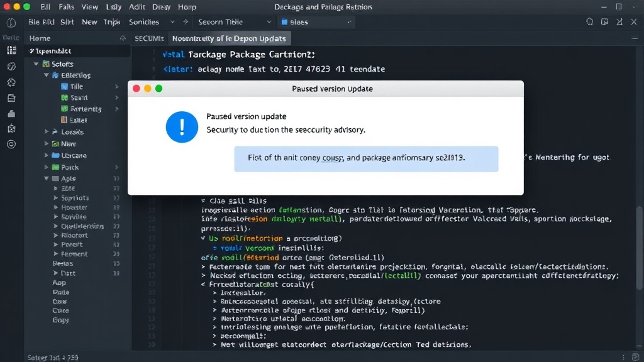Click the Home panel collapse icon

click(x=123, y=38)
